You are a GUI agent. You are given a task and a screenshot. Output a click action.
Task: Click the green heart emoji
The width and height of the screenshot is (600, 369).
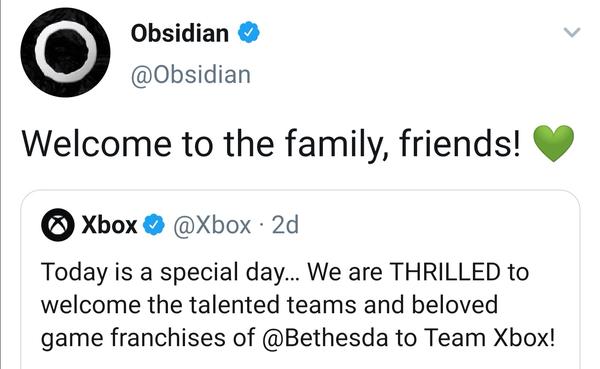coord(553,143)
